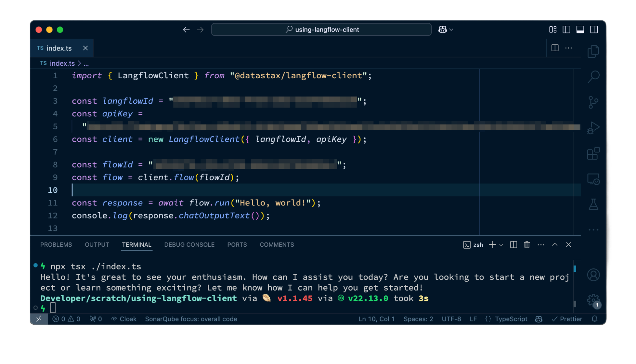
Task: Split the terminal pane
Action: pos(513,245)
